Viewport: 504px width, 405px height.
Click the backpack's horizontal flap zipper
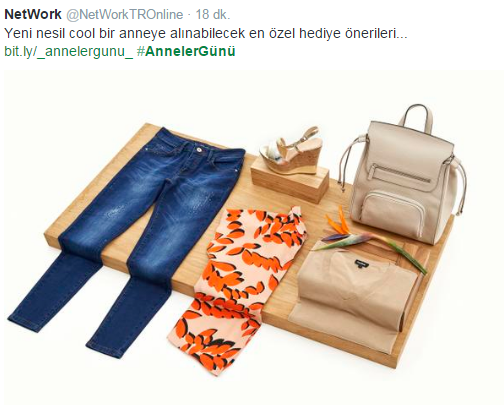pyautogui.click(x=402, y=173)
